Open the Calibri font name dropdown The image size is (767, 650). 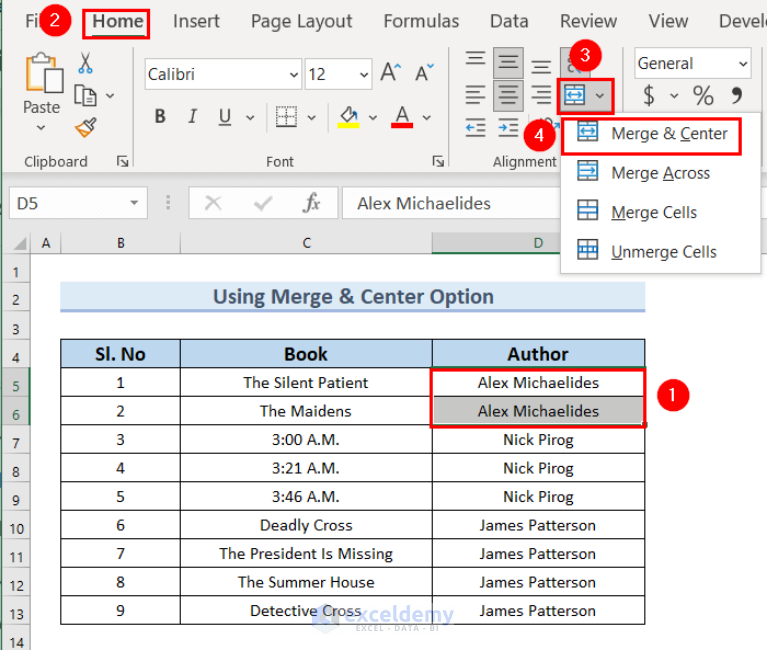click(x=293, y=75)
